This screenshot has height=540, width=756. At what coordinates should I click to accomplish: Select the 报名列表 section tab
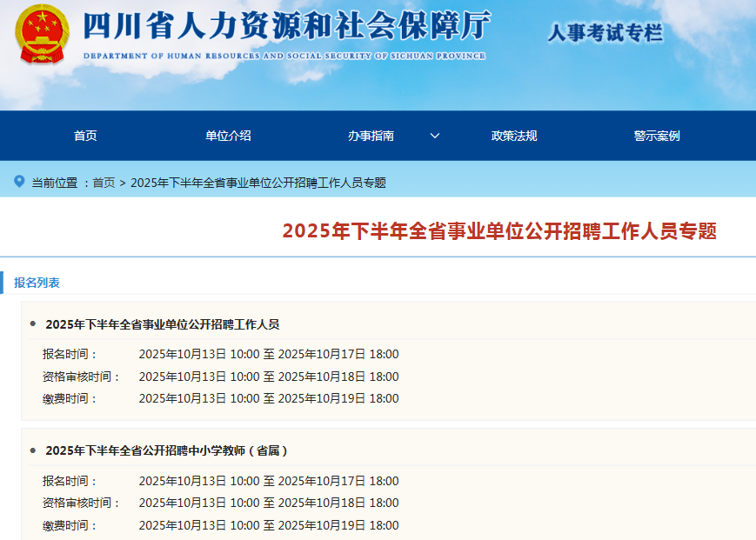coord(37,283)
